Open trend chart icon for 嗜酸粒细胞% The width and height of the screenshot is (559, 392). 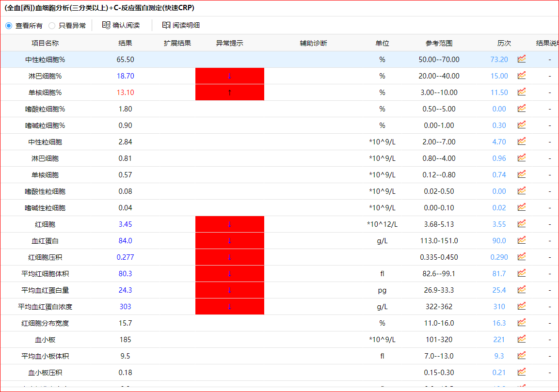pyautogui.click(x=522, y=109)
